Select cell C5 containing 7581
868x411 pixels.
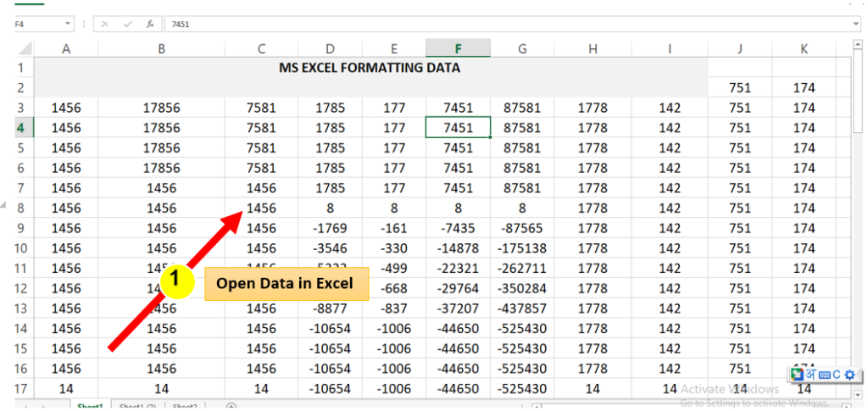(261, 147)
